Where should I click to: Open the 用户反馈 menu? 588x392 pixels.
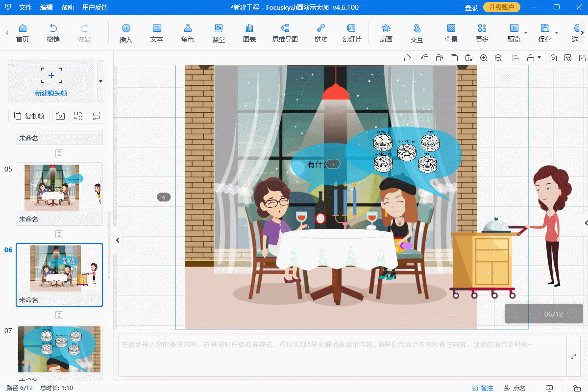click(95, 7)
